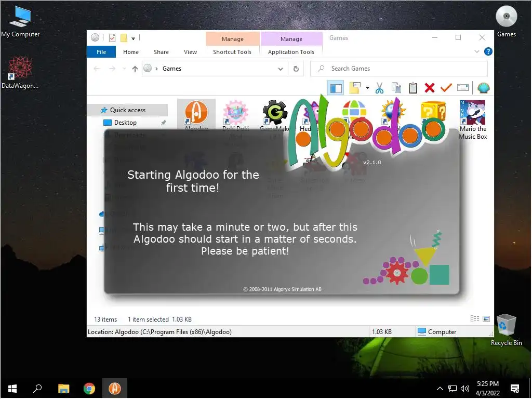Click the orange checkmark properties icon
Viewport: 532px width, 399px height.
coord(446,88)
